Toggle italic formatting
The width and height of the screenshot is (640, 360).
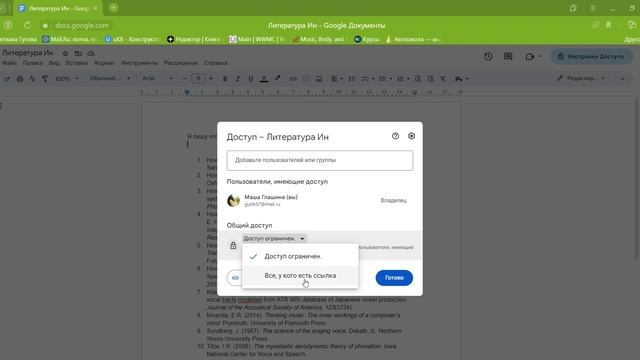238,78
